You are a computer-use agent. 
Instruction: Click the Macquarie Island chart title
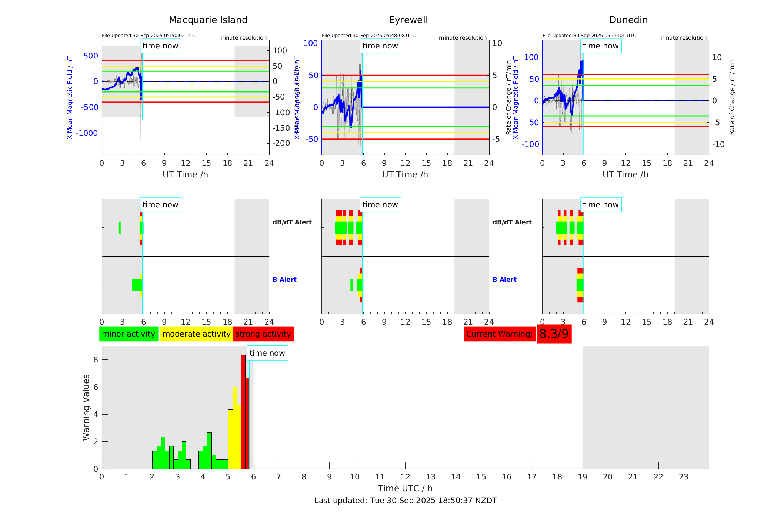point(208,20)
